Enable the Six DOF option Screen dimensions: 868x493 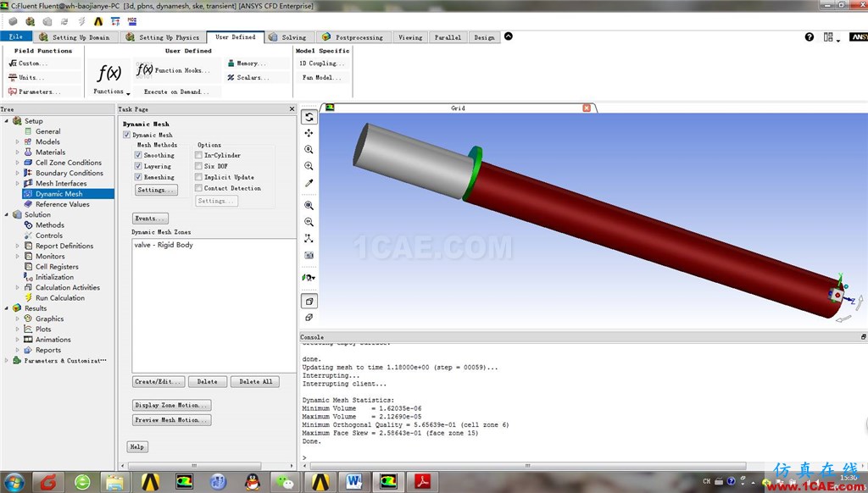tap(198, 166)
